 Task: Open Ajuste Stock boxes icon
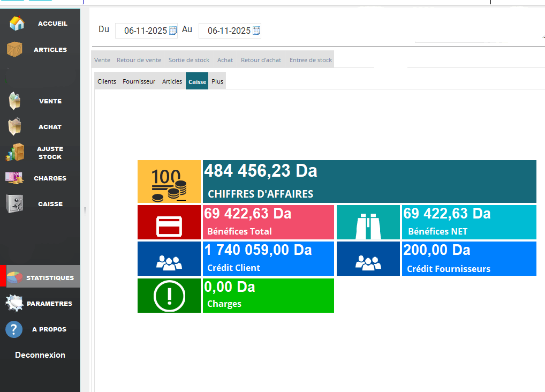(x=16, y=153)
